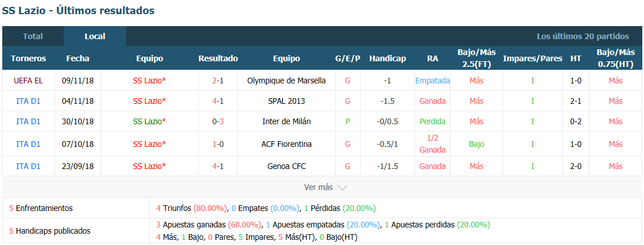Select the Local tab

95,36
